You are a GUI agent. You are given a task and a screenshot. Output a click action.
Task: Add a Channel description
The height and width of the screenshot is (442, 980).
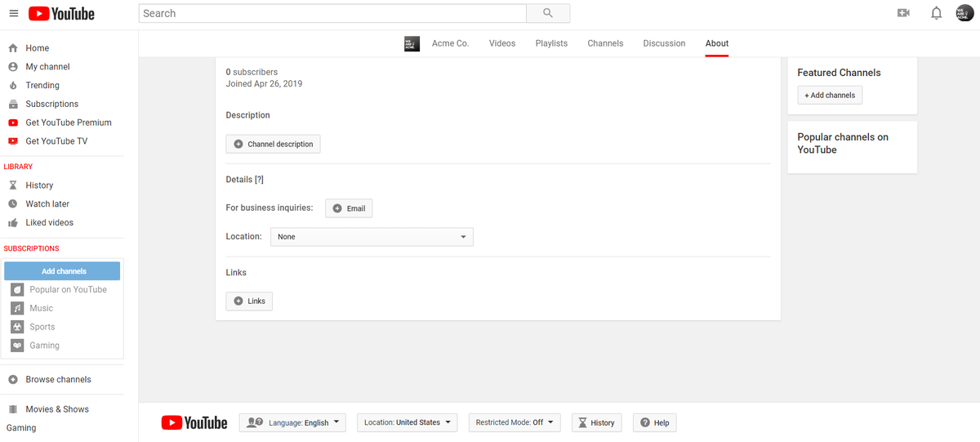pos(274,144)
